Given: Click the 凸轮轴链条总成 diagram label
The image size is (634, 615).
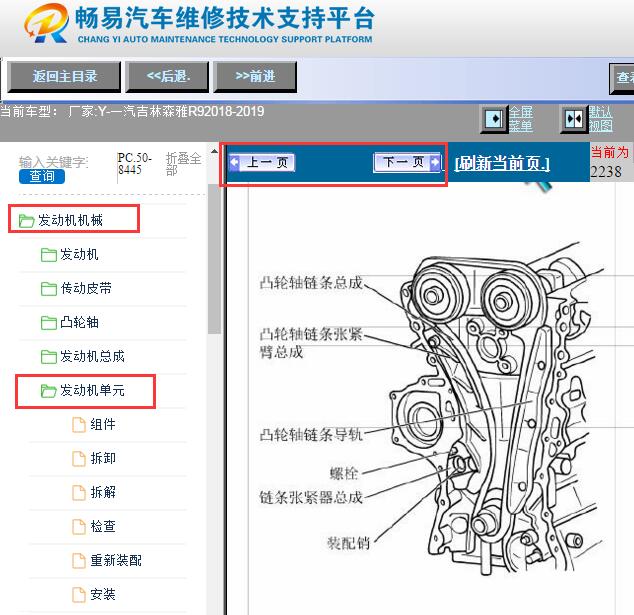Looking at the screenshot, I should pos(311,282).
